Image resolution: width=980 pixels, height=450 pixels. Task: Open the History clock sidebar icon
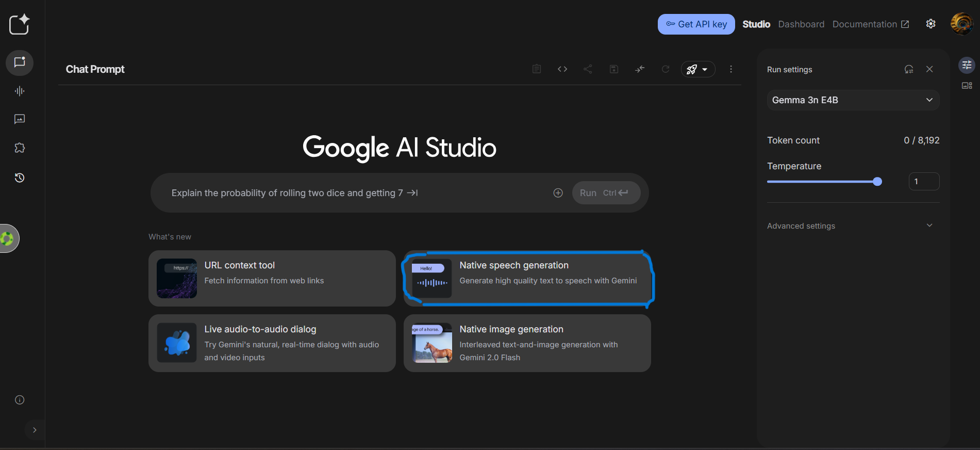pyautogui.click(x=20, y=178)
